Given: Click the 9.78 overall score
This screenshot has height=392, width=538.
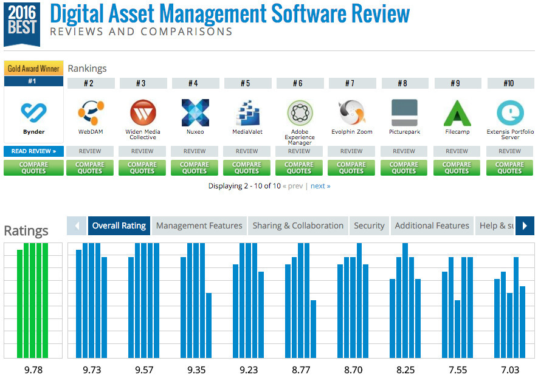Looking at the screenshot, I should tap(33, 370).
